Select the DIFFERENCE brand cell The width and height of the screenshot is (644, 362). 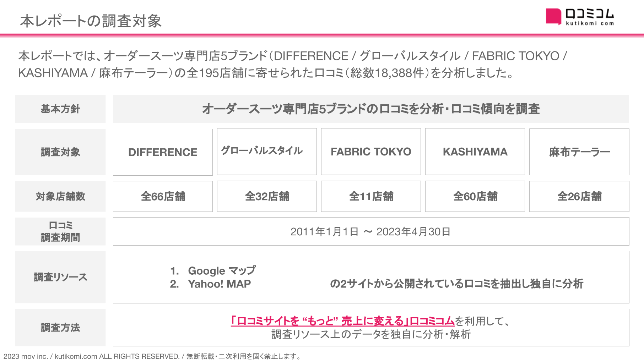tap(163, 152)
